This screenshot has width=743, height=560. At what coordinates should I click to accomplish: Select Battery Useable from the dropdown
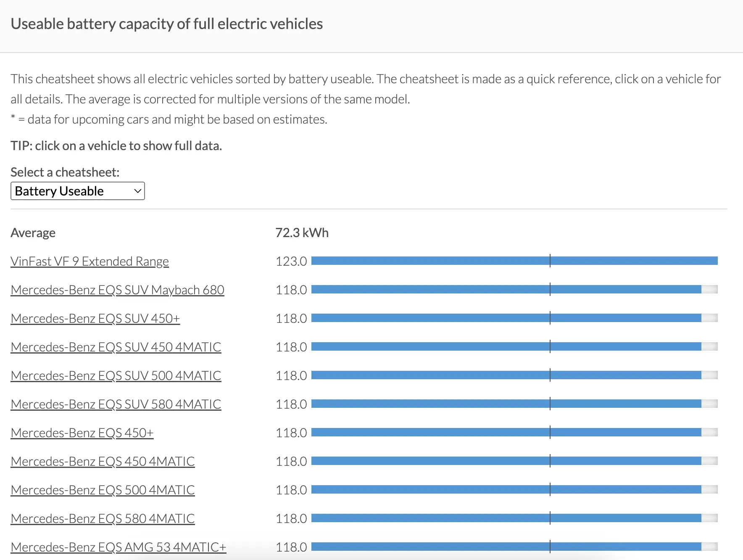click(77, 191)
